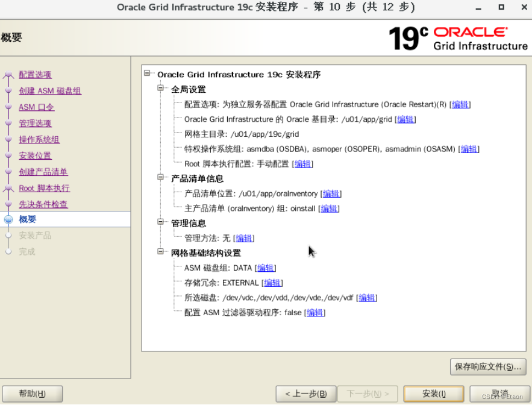This screenshot has width=532, height=405.
Task: Start installation with the 安装(I) button
Action: (434, 394)
